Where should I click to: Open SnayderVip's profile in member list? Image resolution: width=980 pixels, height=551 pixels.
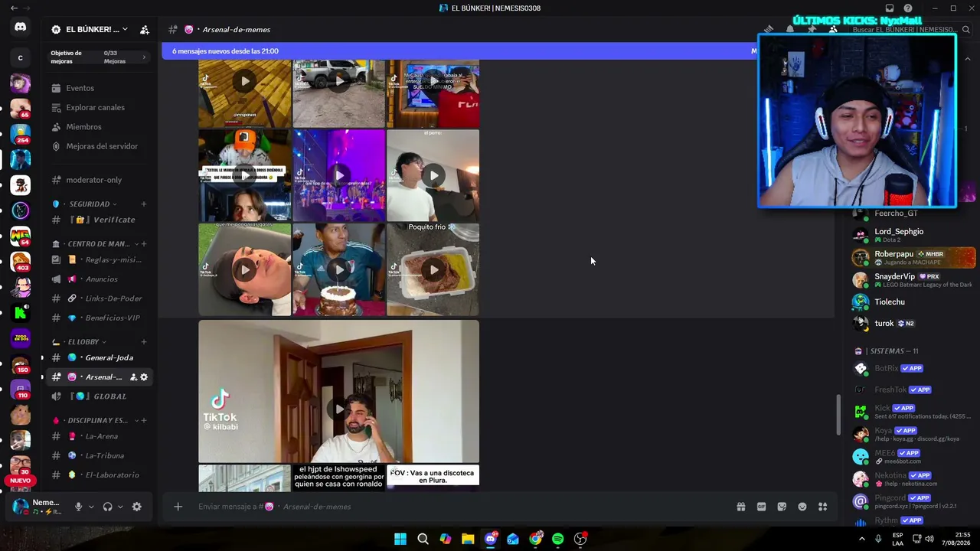click(x=913, y=280)
